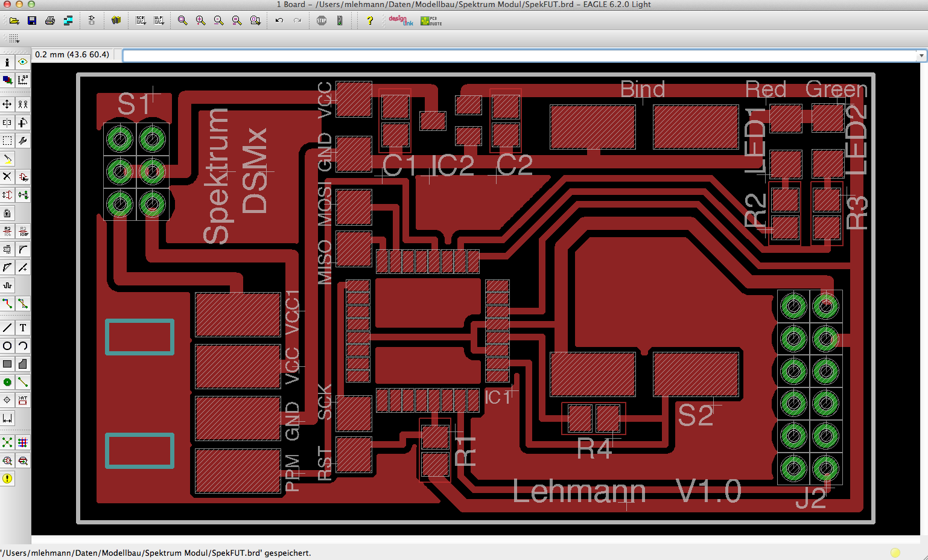
Task: Zoom out of the board
Action: [218, 21]
